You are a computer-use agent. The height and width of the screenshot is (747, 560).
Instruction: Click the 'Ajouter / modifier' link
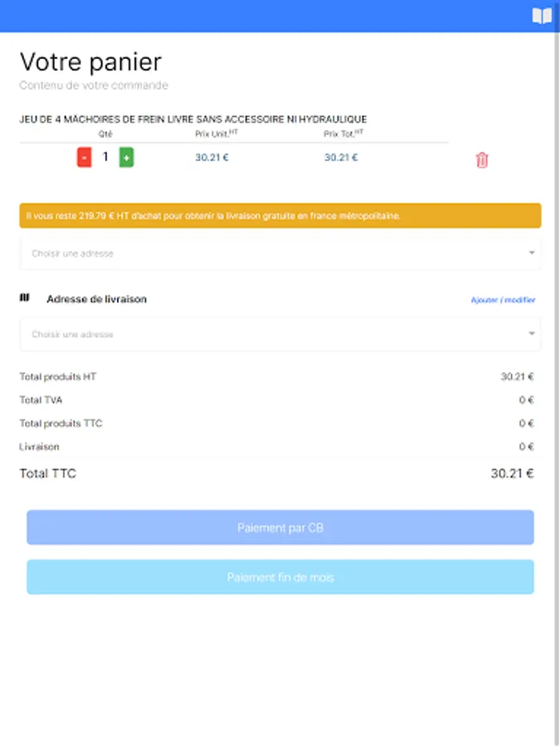pos(503,300)
